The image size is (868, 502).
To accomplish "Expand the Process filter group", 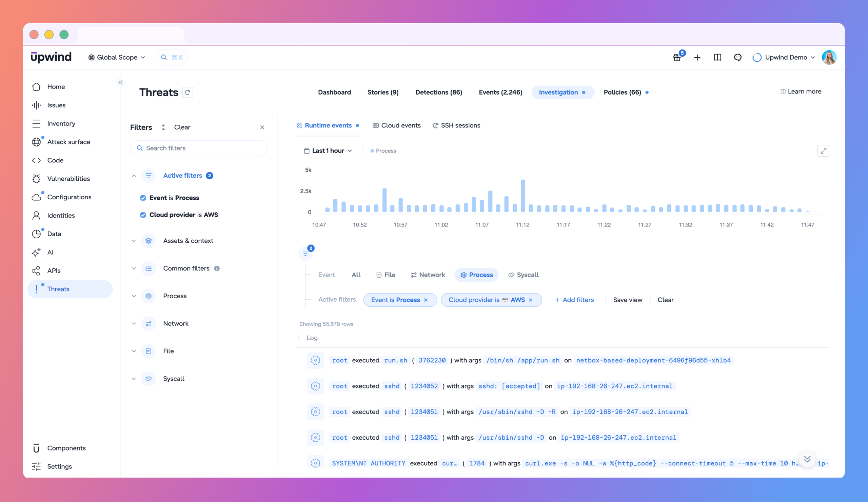I will pos(134,296).
